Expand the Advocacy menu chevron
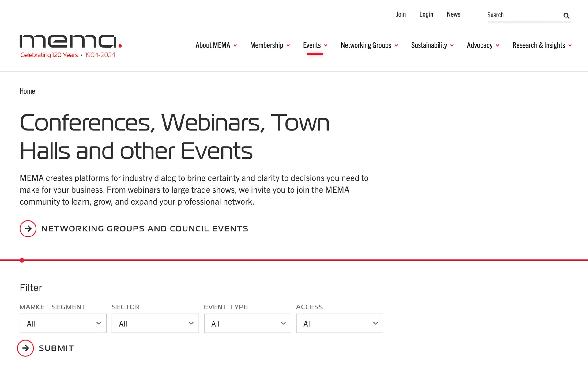 pos(498,45)
